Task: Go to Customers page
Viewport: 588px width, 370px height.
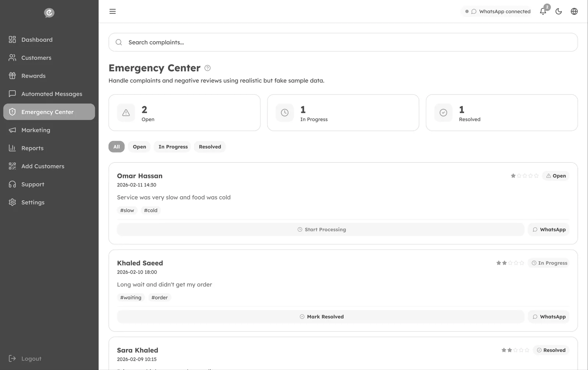Action: coord(49,58)
